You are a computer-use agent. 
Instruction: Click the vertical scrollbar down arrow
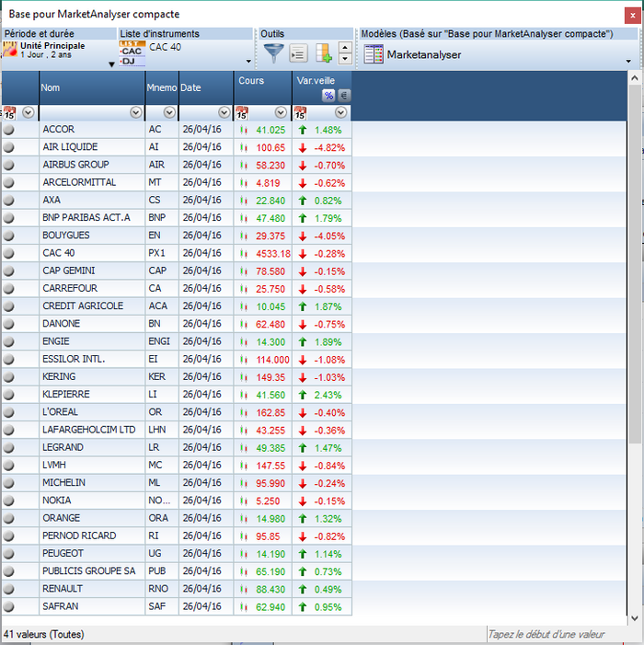pos(634,618)
